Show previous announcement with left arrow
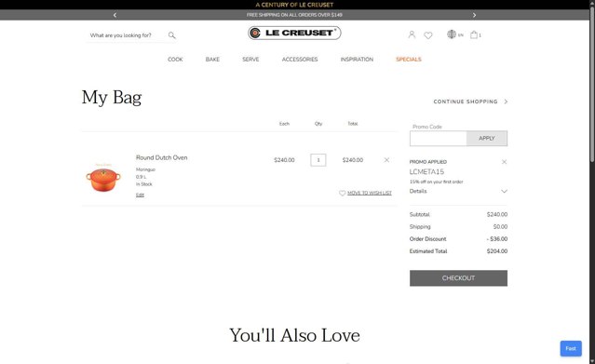Image resolution: width=595 pixels, height=364 pixels. pyautogui.click(x=115, y=15)
